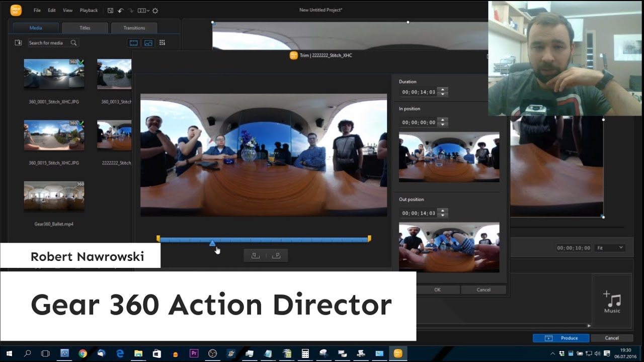Viewport: 644px width, 362px height.
Task: Click the system tray volume icon
Action: click(598, 353)
